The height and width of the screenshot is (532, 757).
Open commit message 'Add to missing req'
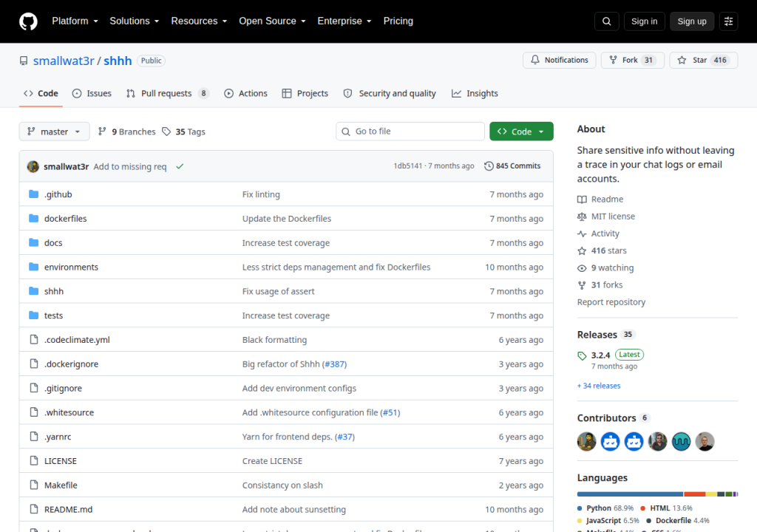(130, 166)
